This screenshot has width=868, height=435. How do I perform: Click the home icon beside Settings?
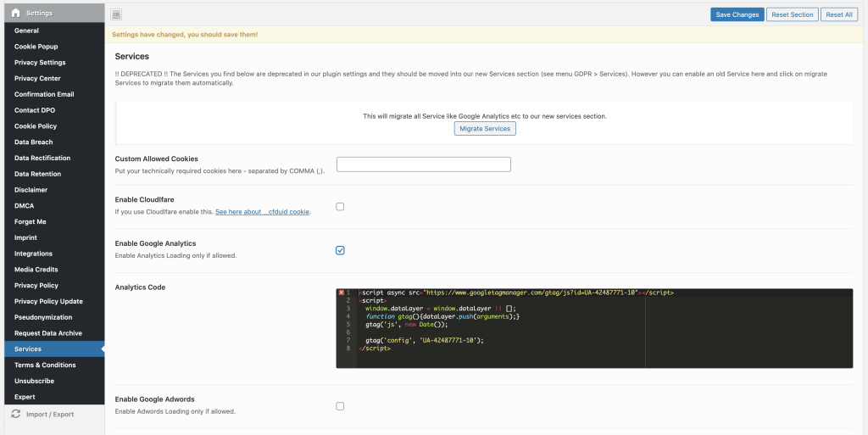(15, 14)
